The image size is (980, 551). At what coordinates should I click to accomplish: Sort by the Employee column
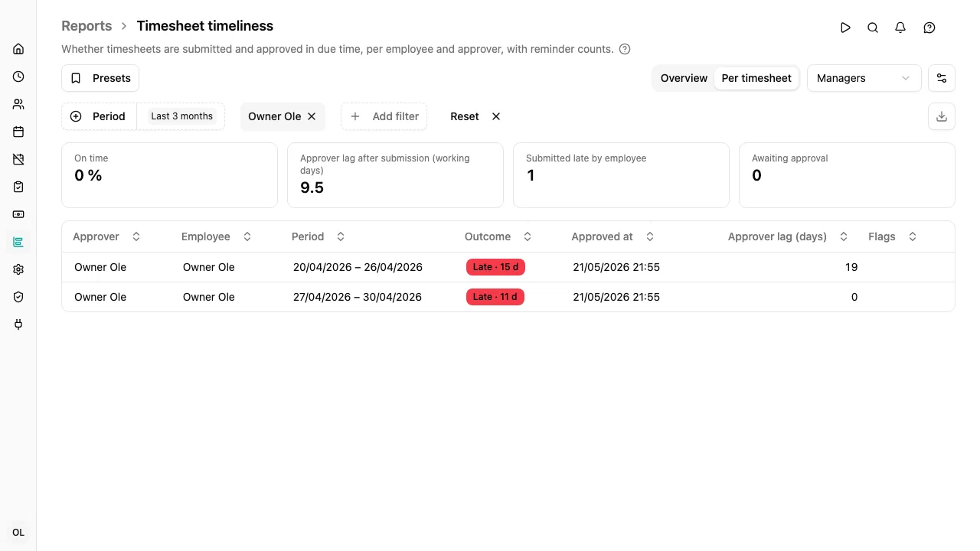(x=217, y=236)
